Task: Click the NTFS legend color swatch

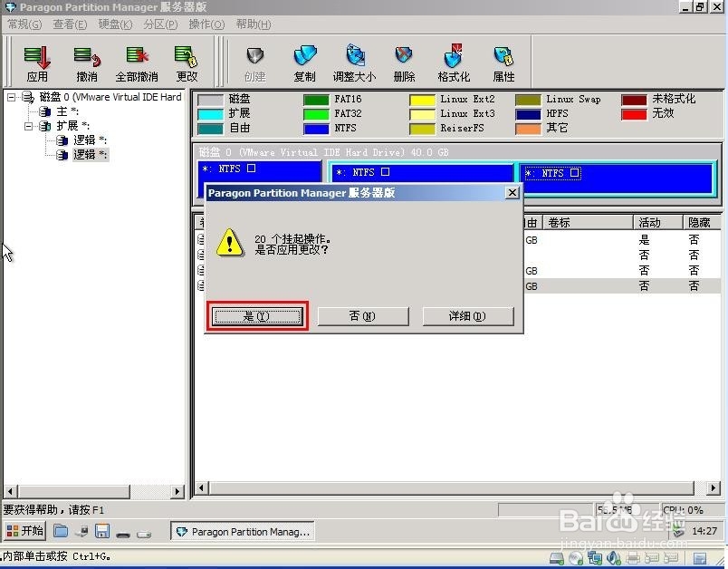Action: tap(316, 129)
